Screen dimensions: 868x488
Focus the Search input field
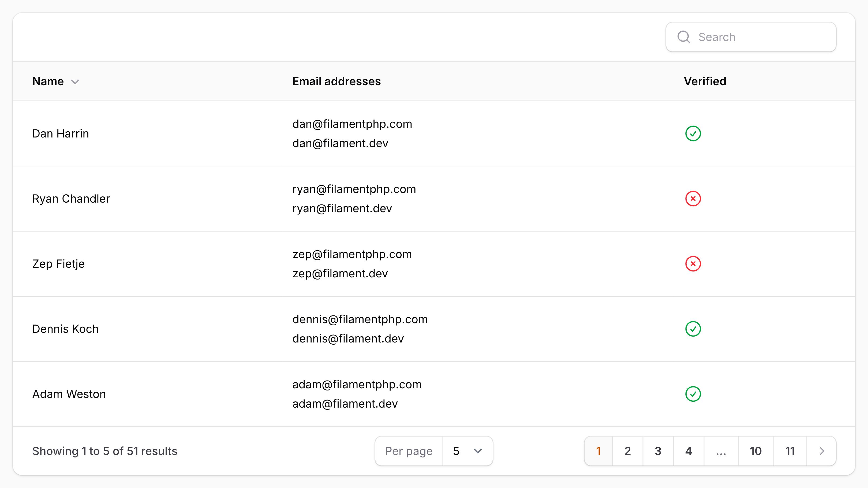pyautogui.click(x=751, y=37)
